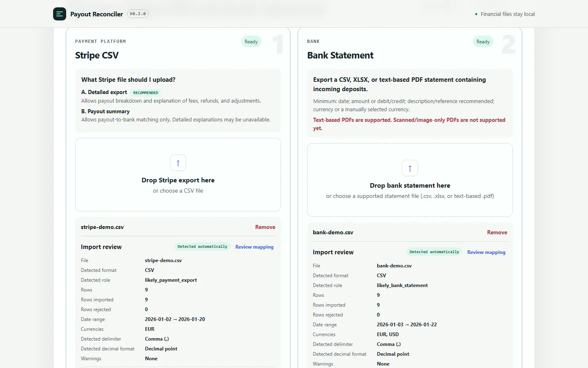Click the bank-demo.csv file name header
The image size is (588, 368).
[333, 232]
